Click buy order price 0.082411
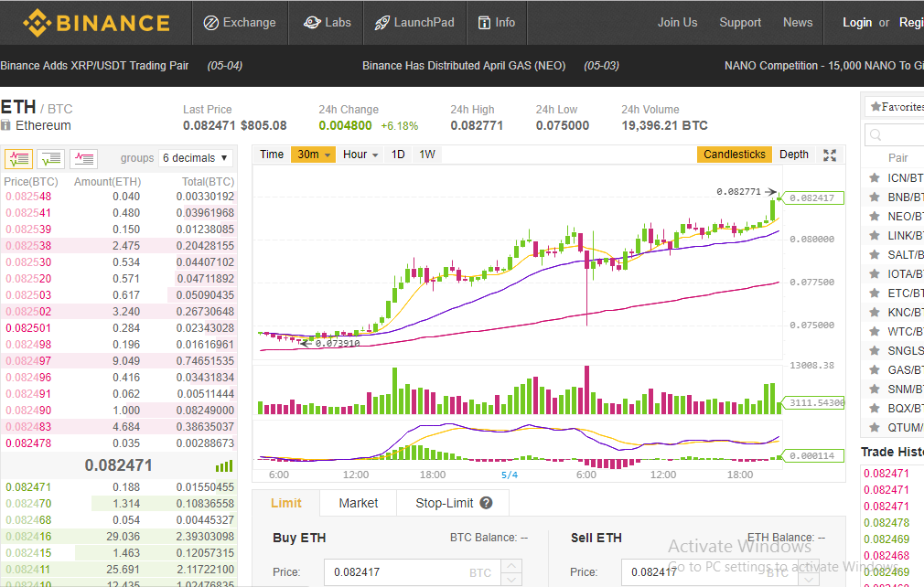The height and width of the screenshot is (587, 924). point(28,570)
